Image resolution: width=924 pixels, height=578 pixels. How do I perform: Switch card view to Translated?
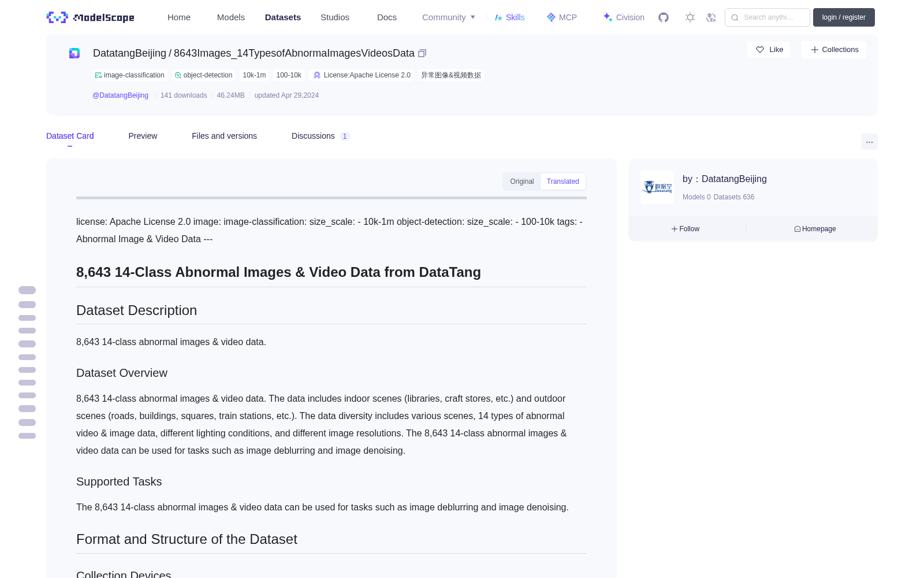pyautogui.click(x=563, y=181)
